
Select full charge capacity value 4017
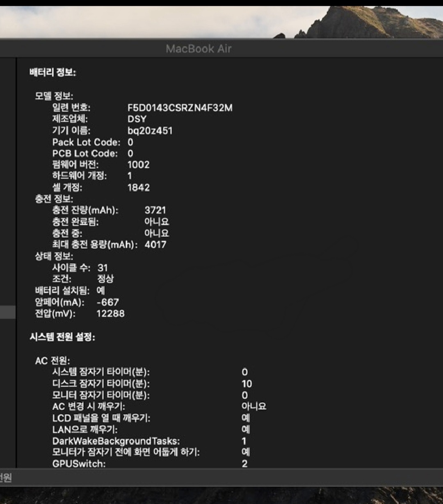tap(155, 245)
